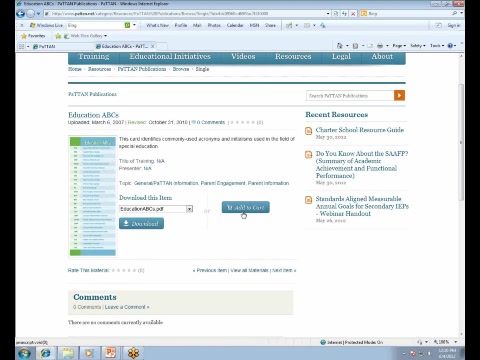This screenshot has height=360, width=480.
Task: Open the address bar history dropdown arrow
Action: [x=328, y=14]
